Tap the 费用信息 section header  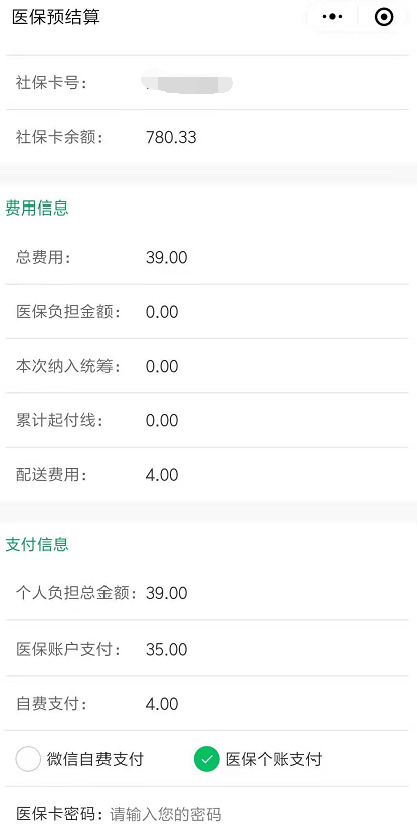click(37, 208)
